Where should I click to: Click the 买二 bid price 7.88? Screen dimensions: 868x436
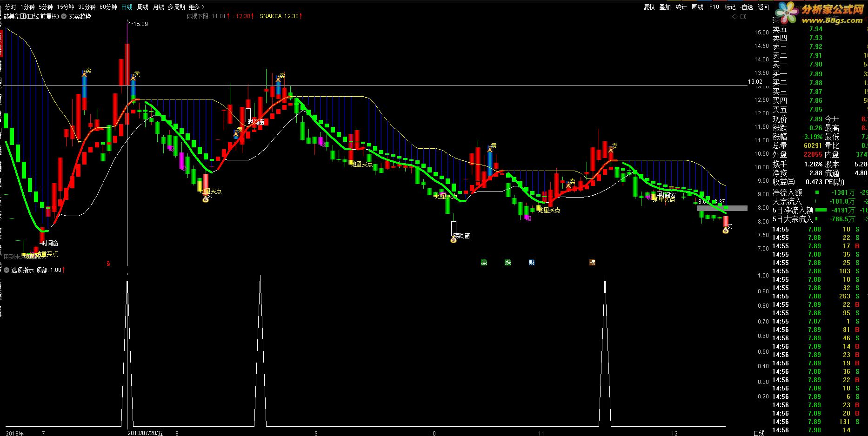[815, 83]
